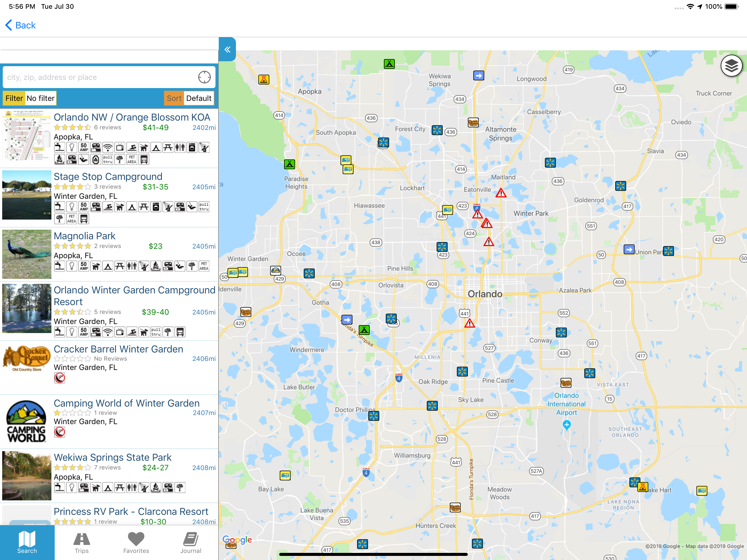Tap the green tent marker at the top of the map
Image resolution: width=747 pixels, height=560 pixels.
tap(389, 64)
